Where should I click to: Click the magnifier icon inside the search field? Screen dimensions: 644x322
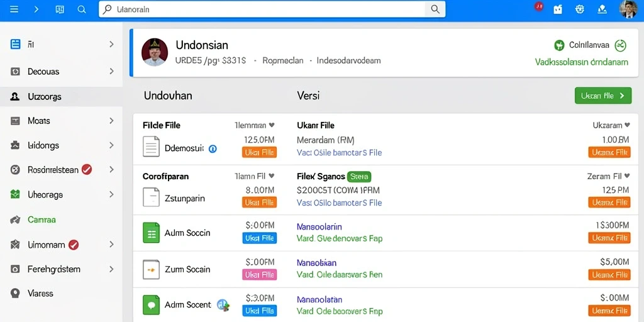click(435, 9)
